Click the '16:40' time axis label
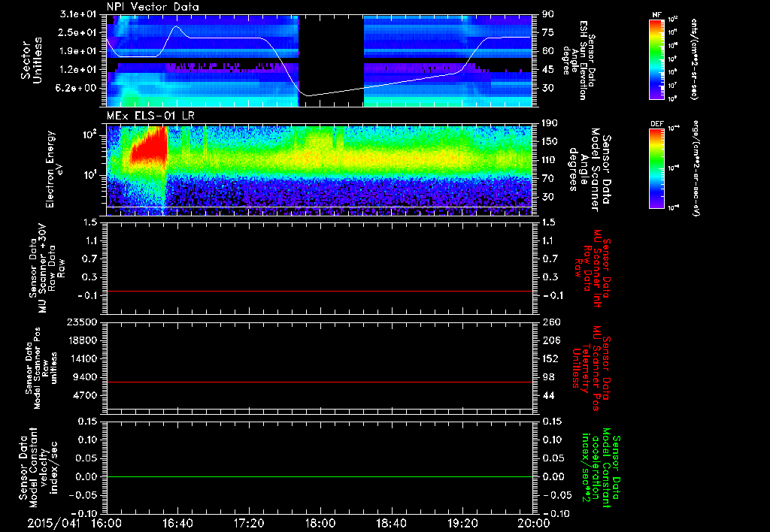The image size is (770, 532). [x=177, y=523]
